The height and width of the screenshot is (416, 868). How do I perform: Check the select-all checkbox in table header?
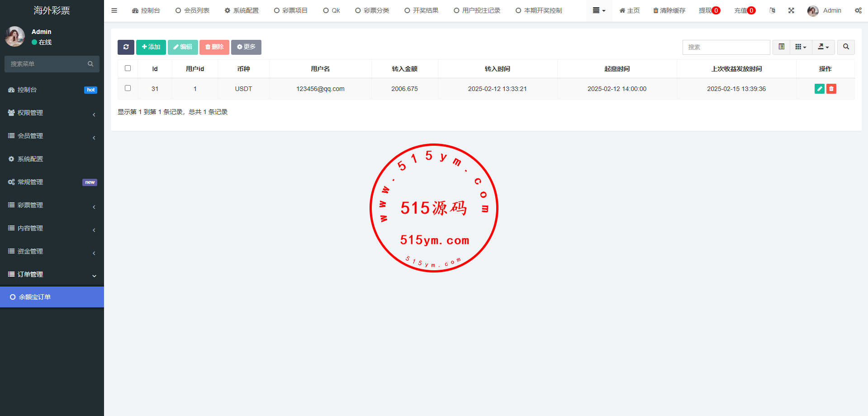[128, 68]
